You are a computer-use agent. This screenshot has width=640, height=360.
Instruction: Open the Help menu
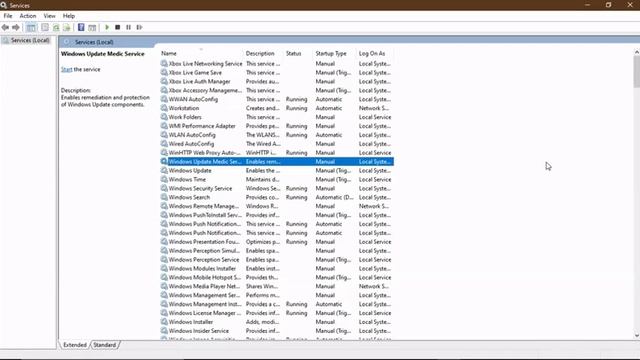(x=69, y=16)
